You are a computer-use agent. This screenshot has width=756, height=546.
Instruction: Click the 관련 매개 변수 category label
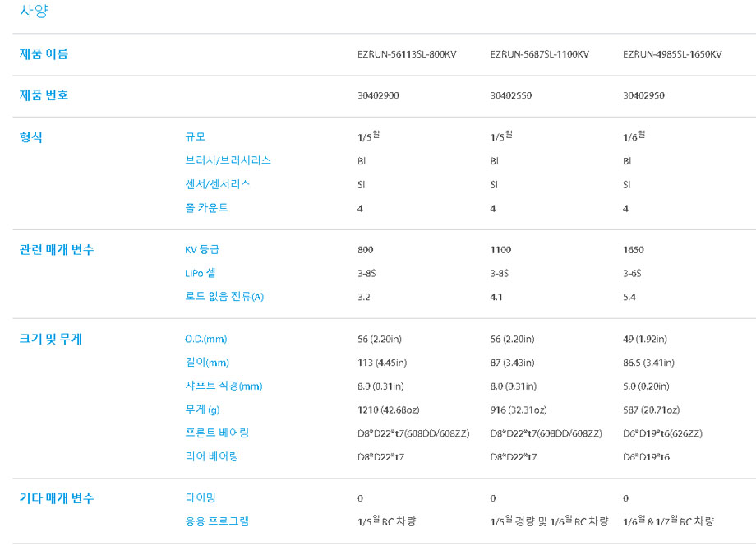(57, 250)
